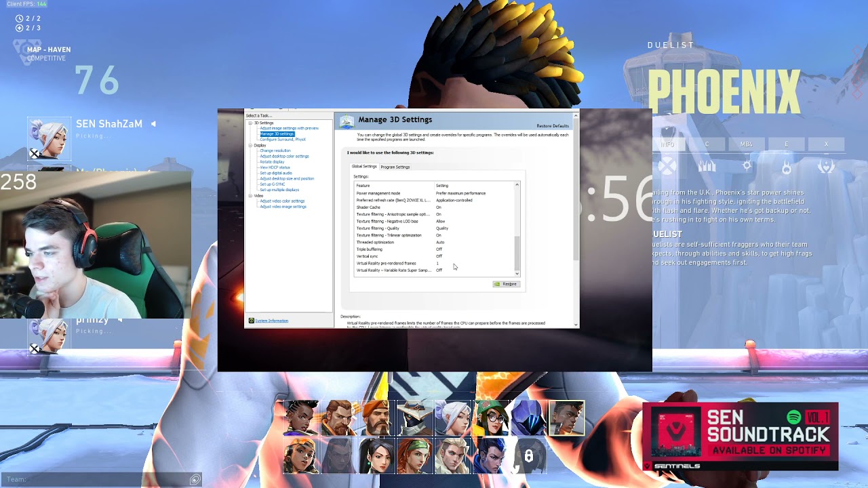
Task: Click the Spotify logo in soundtrack banner
Action: (x=794, y=417)
